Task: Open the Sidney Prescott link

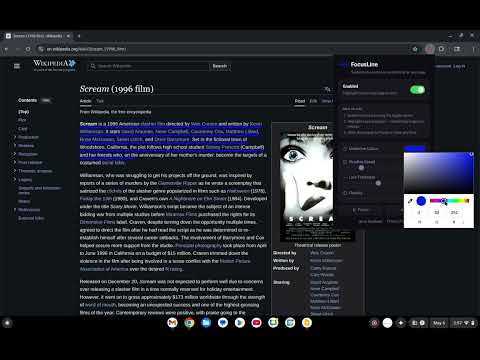Action: pyautogui.click(x=222, y=147)
